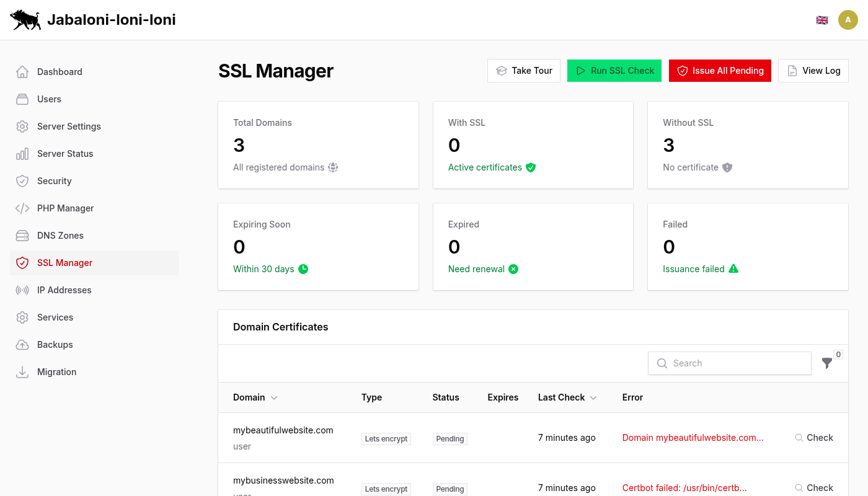This screenshot has height=496, width=868.
Task: Click the 'A' user avatar circle
Action: click(848, 19)
